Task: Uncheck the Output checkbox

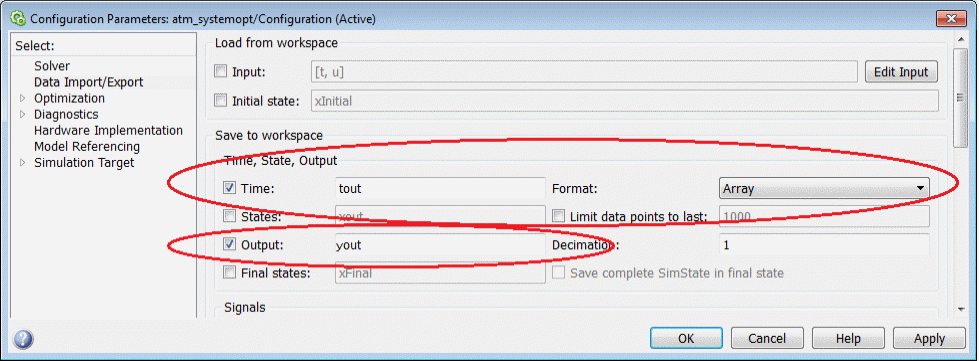Action: (229, 244)
